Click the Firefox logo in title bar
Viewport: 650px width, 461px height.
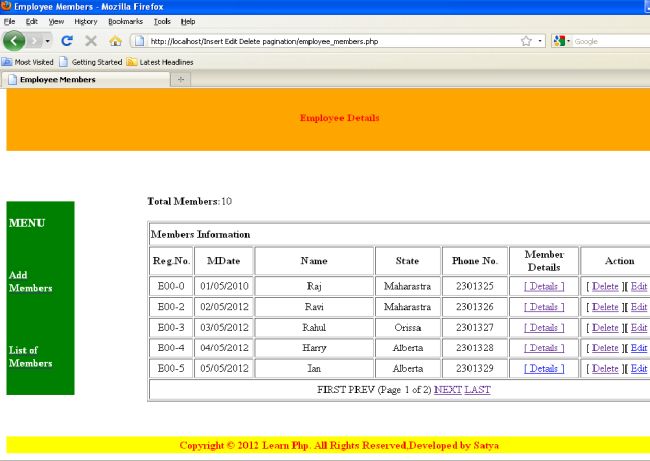(6, 6)
